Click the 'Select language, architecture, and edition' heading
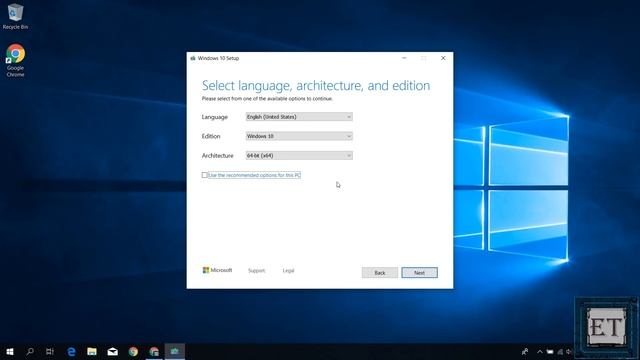Viewport: 640px width, 360px height. (316, 86)
